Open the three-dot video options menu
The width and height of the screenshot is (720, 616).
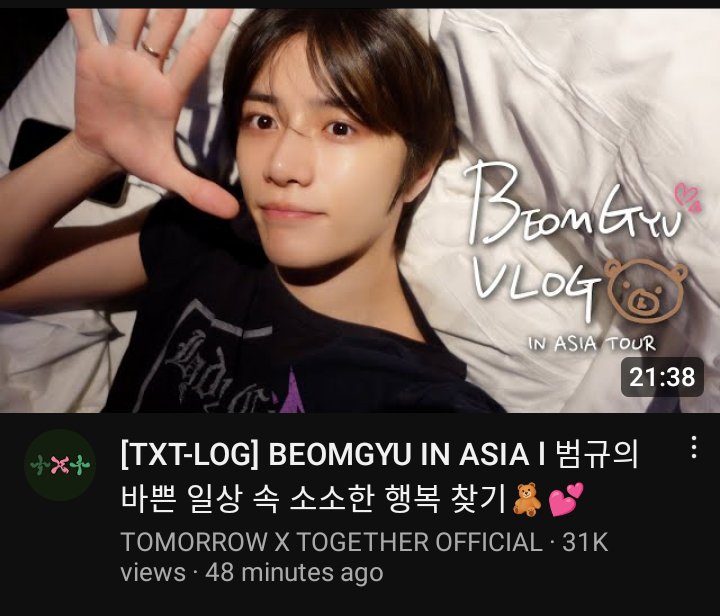pyautogui.click(x=694, y=447)
